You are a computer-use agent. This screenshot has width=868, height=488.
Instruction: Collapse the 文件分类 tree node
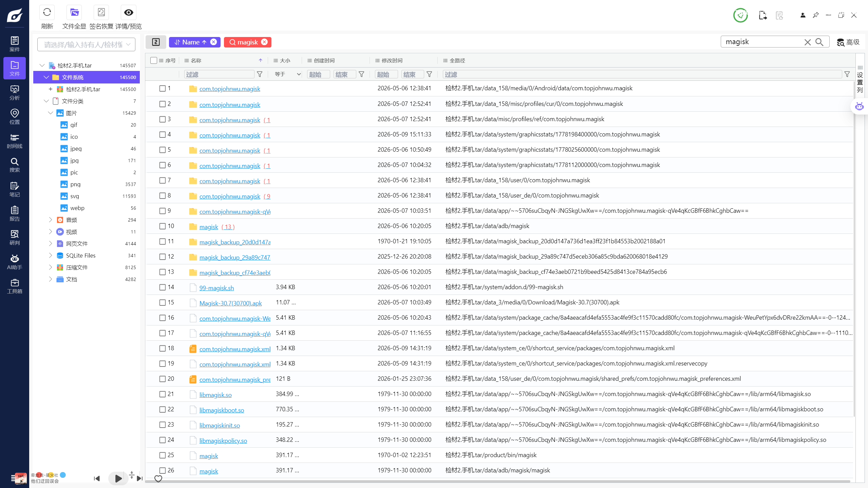coord(46,101)
